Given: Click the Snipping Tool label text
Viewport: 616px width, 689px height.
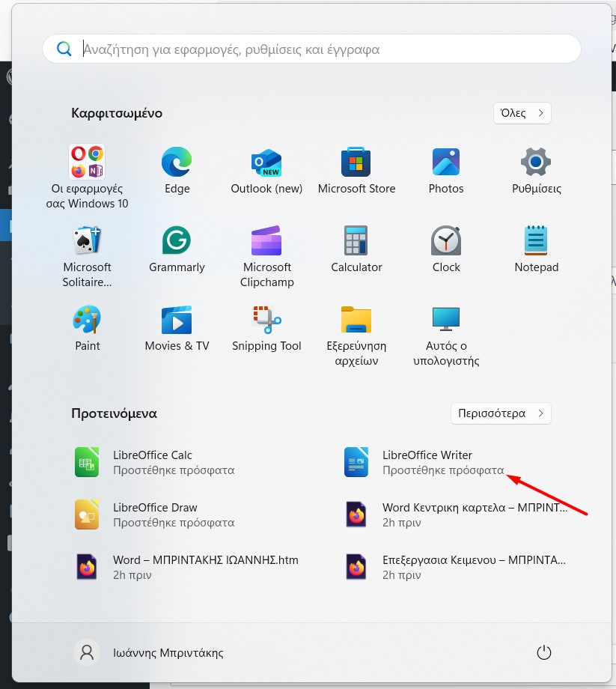Looking at the screenshot, I should coord(266,346).
